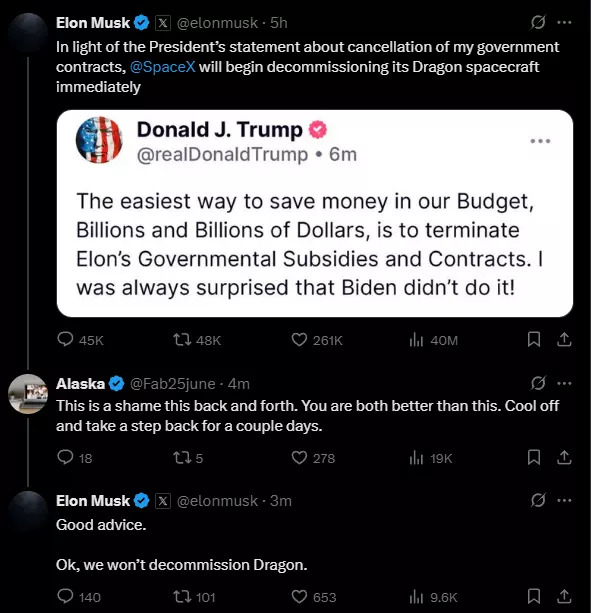Share the top Elon Musk tweet
This screenshot has height=613, width=591.
pos(564,339)
